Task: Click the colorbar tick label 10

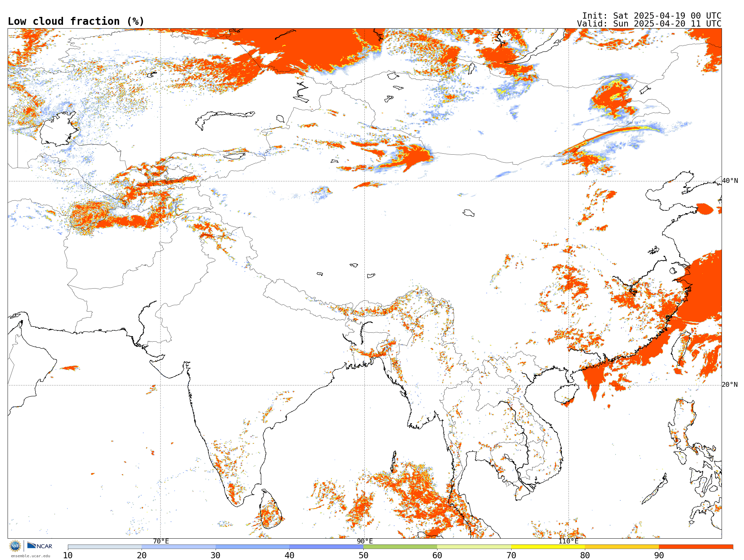Action: pos(68,556)
